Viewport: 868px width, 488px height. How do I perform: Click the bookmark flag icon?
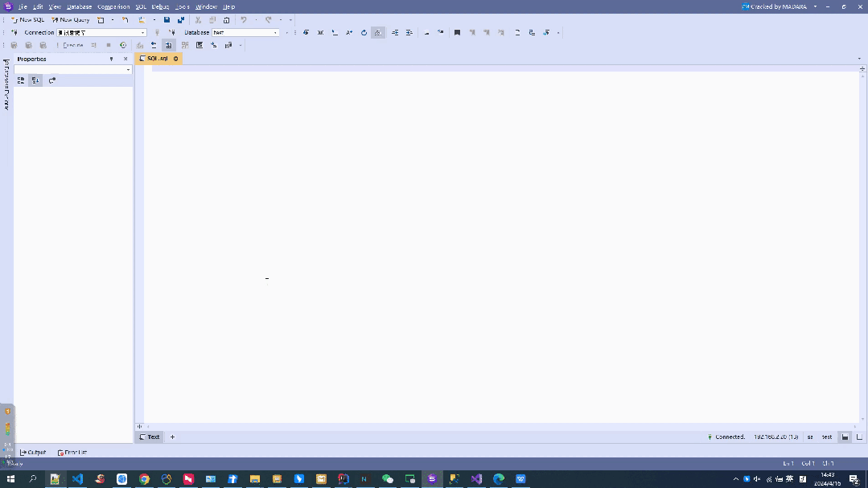point(457,33)
